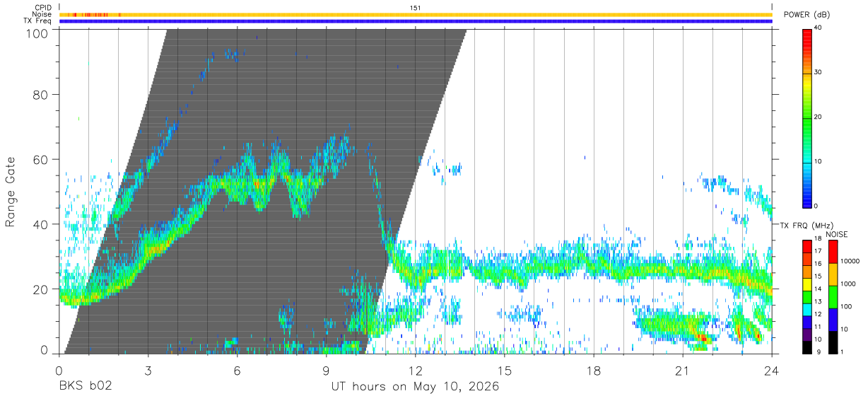Click the 100 tick label on range axis
This screenshot has height=401, width=868.
tap(37, 33)
